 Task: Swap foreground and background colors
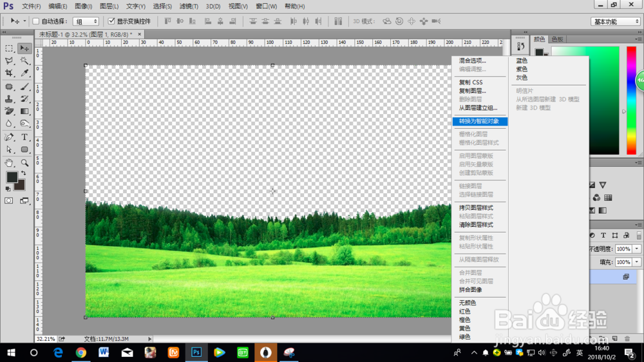coord(23,173)
